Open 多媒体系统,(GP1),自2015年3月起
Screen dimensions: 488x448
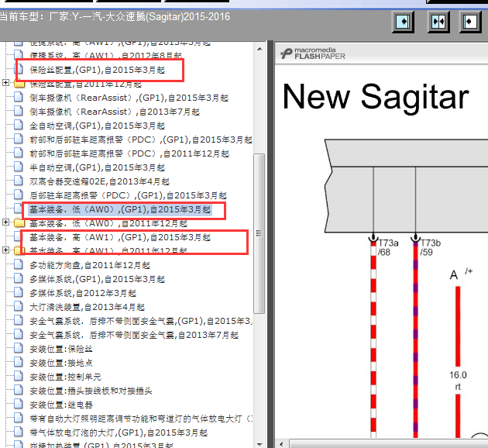[97, 279]
